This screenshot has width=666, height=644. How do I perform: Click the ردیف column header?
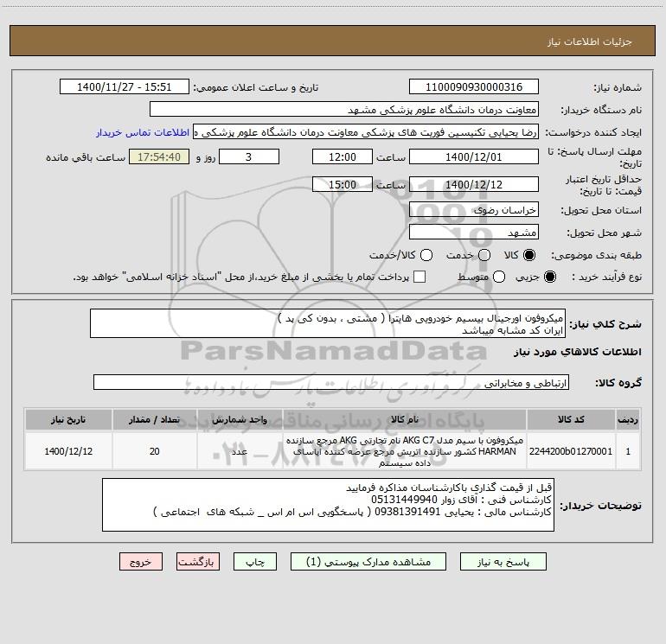tap(628, 419)
